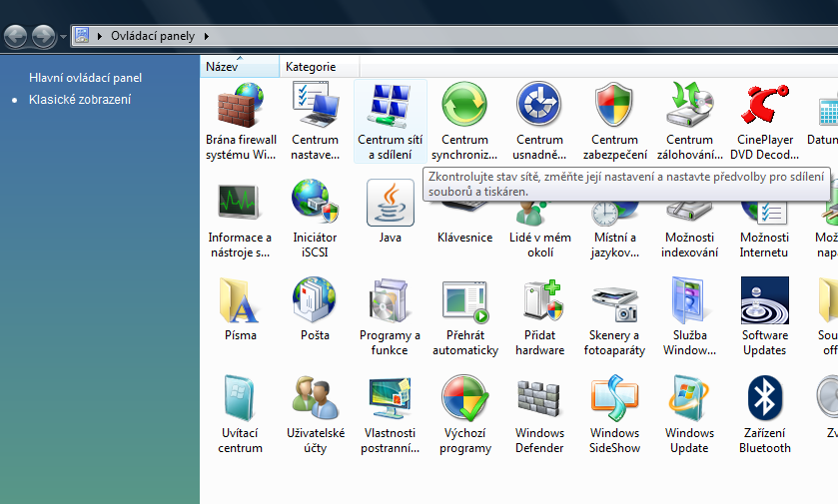Viewport: 838px width, 504px height.
Task: Open Windows Update icon
Action: coord(689,398)
